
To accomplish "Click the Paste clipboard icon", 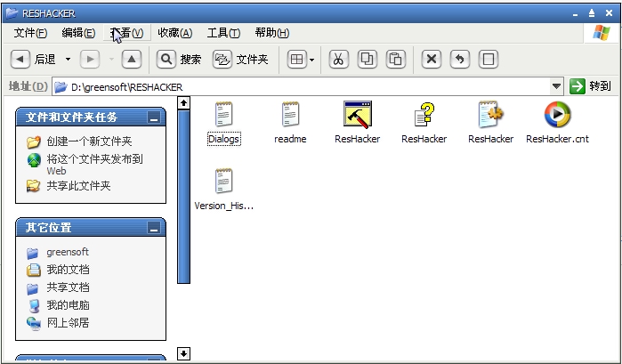I will pos(395,60).
